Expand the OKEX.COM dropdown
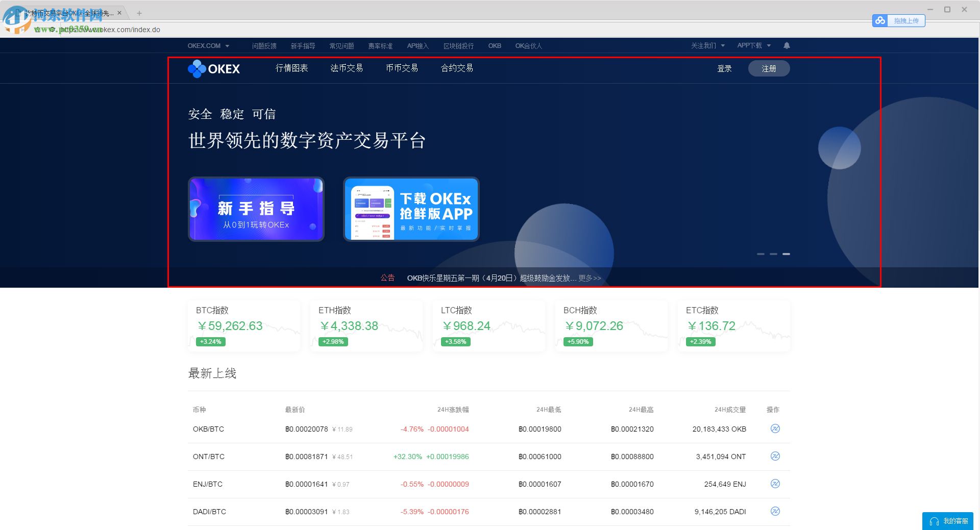This screenshot has width=980, height=530. tap(208, 46)
